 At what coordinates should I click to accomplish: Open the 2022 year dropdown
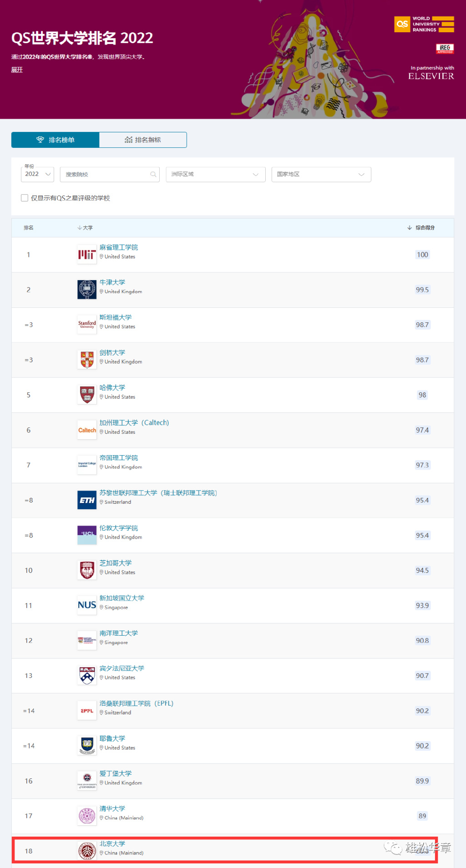click(37, 175)
